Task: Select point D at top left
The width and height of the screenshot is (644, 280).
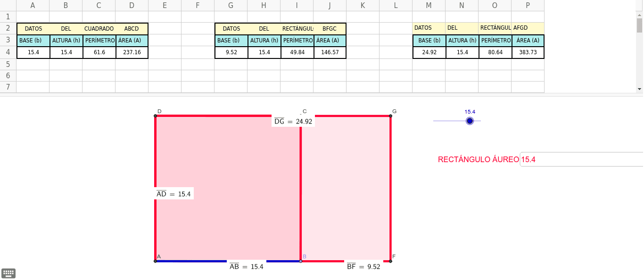Action: coord(155,115)
